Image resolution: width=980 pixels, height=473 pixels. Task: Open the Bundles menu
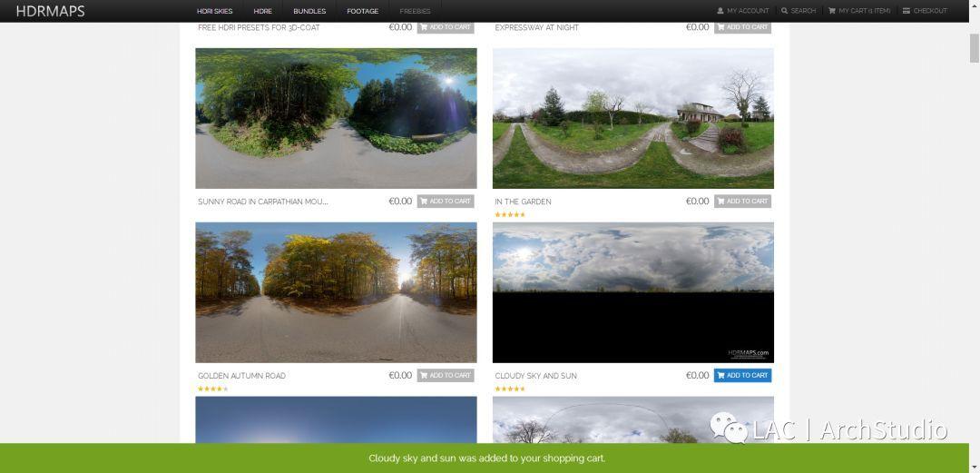(309, 11)
